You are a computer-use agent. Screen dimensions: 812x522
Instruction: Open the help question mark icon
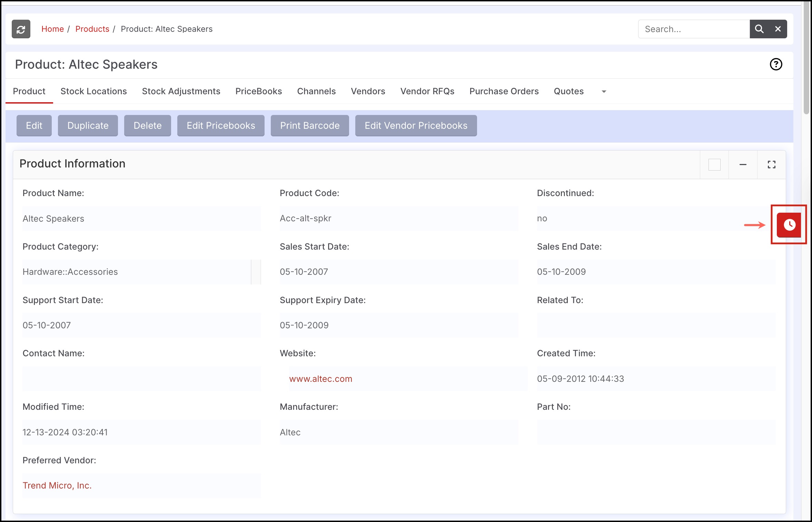[776, 64]
